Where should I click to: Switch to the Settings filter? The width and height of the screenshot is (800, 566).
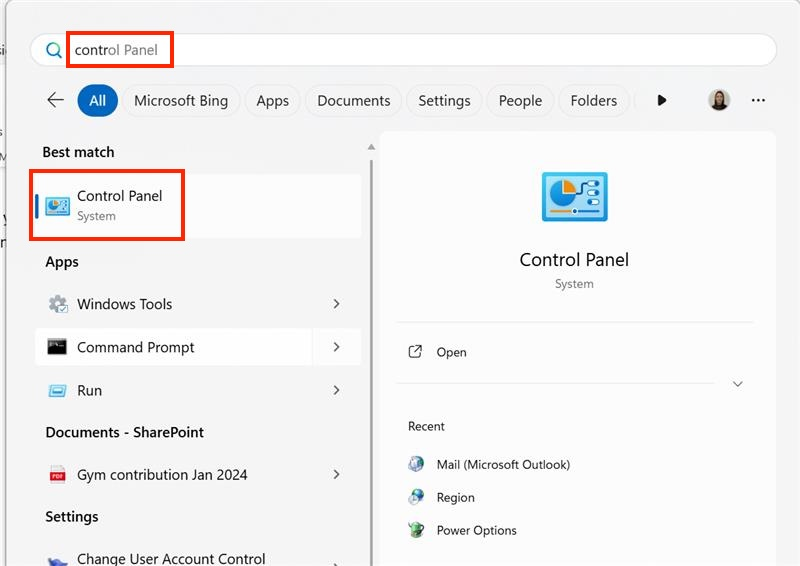(x=444, y=101)
